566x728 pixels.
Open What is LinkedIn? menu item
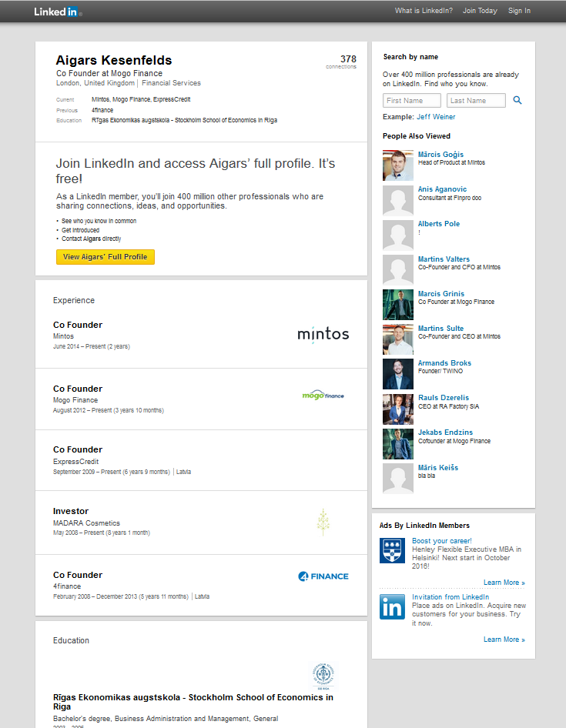tap(424, 11)
